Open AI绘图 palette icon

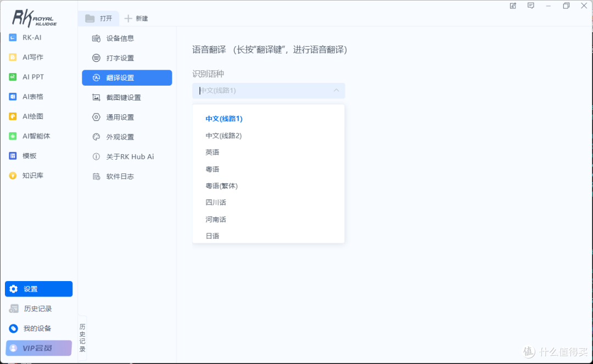(x=13, y=116)
